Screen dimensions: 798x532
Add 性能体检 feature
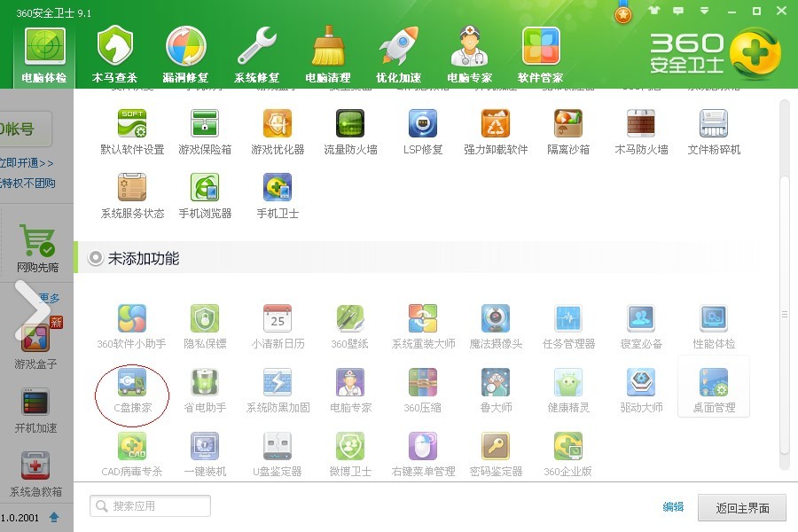tap(714, 325)
